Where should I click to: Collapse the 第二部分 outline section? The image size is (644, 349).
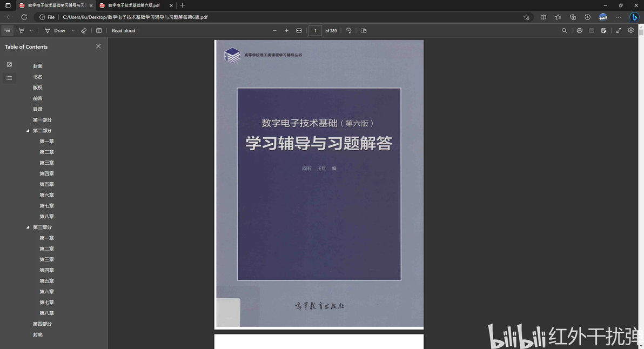28,131
